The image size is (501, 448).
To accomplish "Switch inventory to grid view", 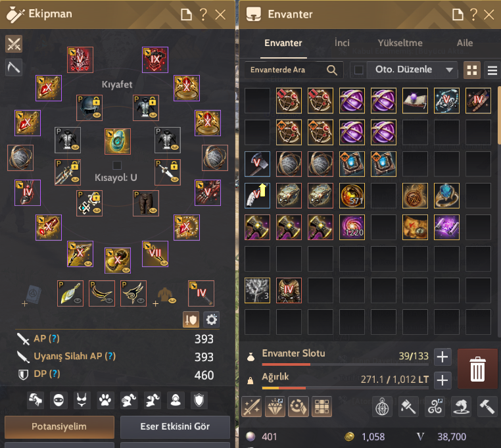I will tap(472, 70).
